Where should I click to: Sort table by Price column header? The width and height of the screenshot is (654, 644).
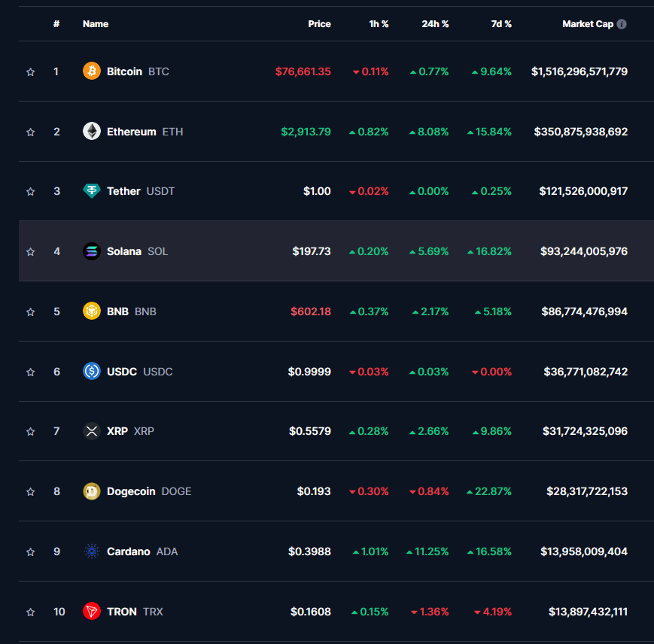coord(319,24)
